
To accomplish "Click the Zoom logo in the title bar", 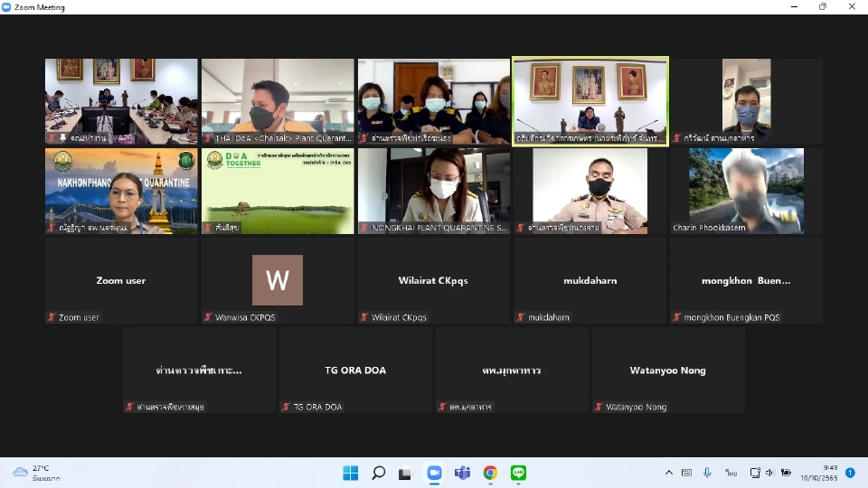I will [6, 7].
